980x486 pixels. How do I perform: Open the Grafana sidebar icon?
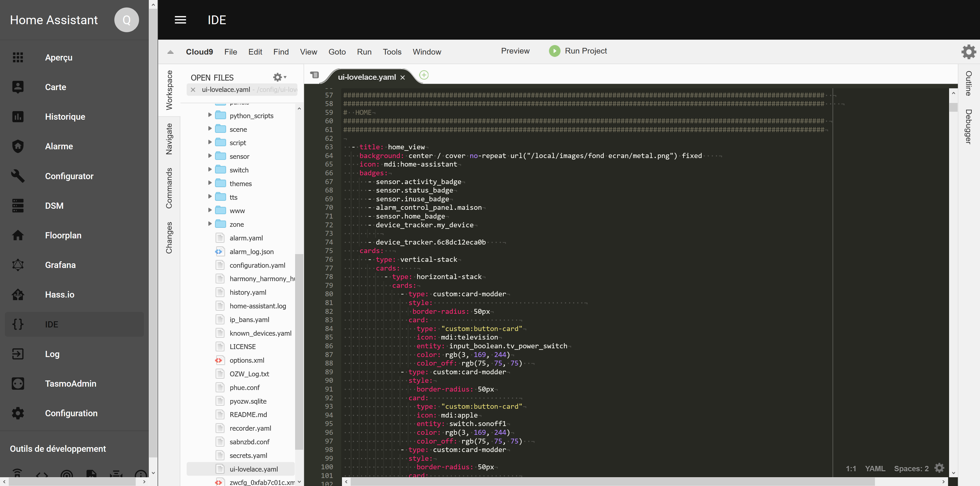coord(18,265)
